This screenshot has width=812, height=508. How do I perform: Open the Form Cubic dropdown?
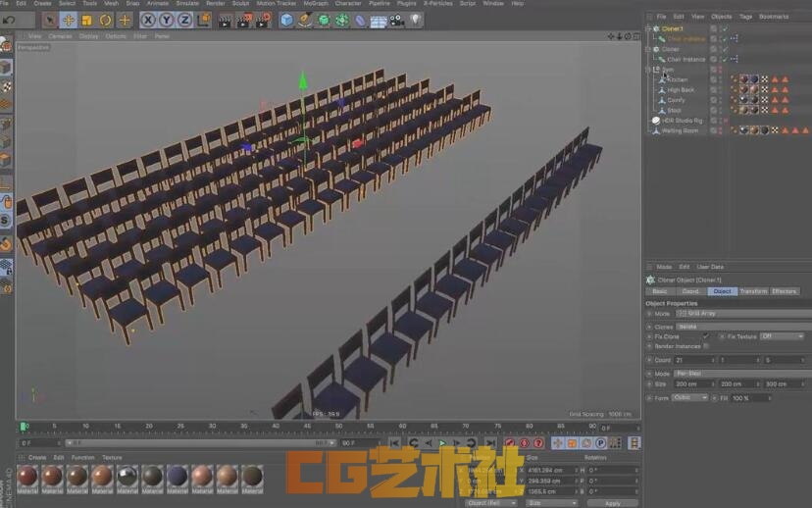tap(689, 398)
